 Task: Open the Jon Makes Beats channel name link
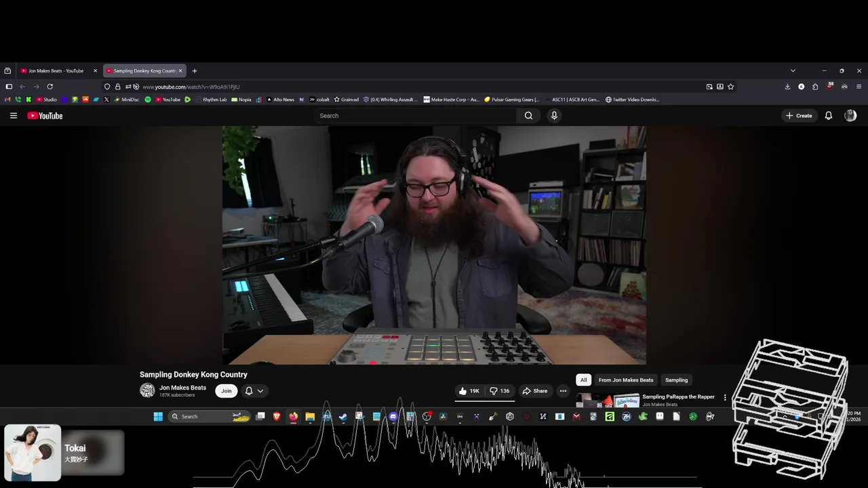tap(182, 388)
